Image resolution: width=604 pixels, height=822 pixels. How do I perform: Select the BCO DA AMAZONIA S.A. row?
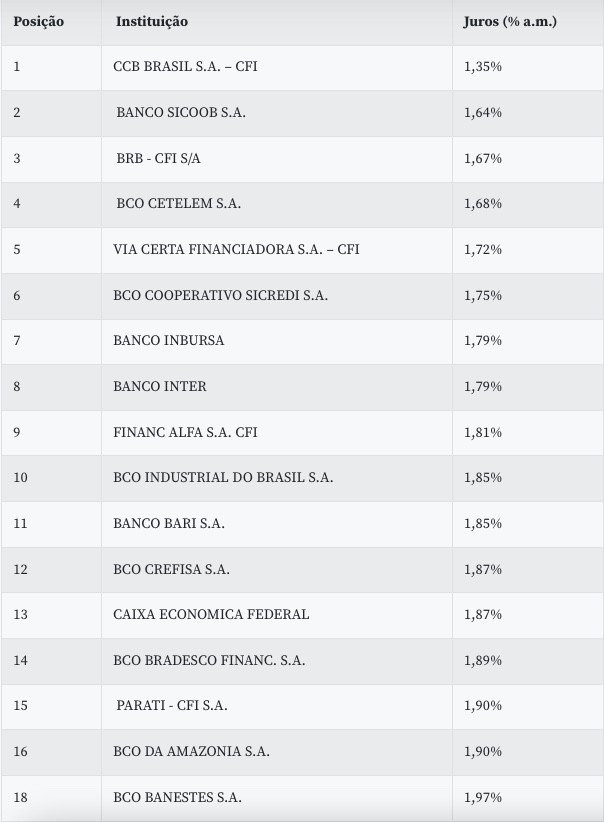[x=191, y=751]
